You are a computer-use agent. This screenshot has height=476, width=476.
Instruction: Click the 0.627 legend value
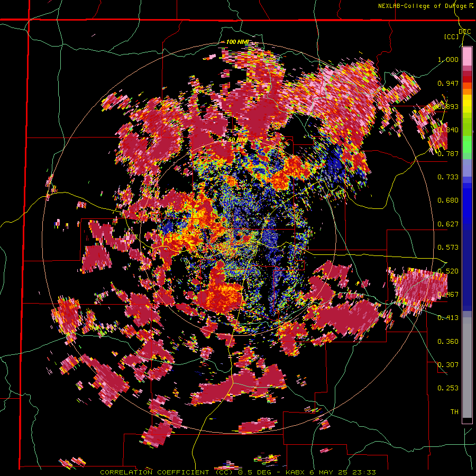click(x=448, y=224)
